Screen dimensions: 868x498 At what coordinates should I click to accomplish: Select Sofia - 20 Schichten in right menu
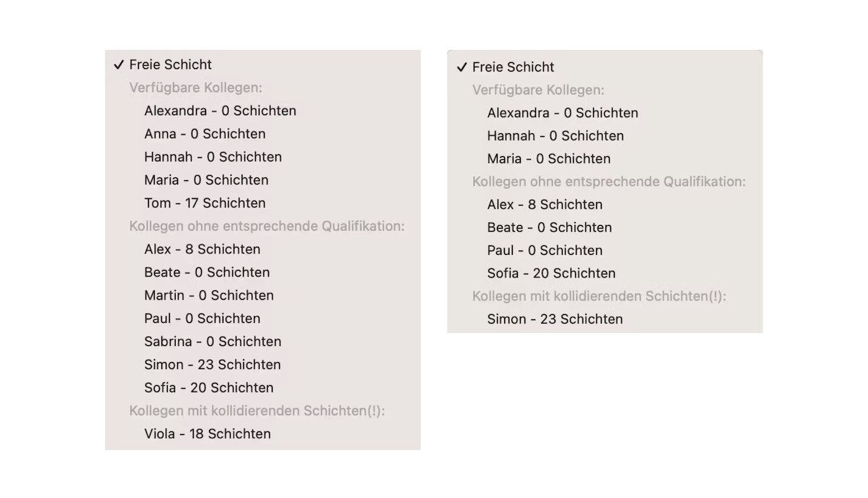pyautogui.click(x=551, y=274)
